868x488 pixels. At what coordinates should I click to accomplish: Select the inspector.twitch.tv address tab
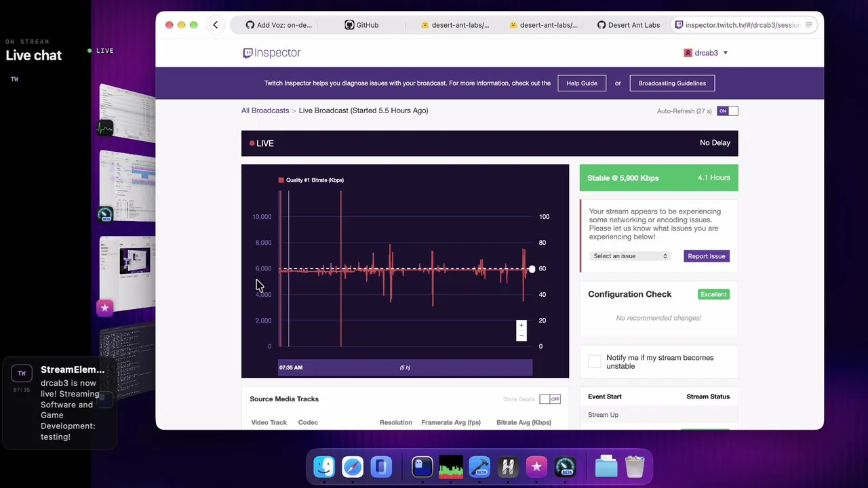[743, 25]
